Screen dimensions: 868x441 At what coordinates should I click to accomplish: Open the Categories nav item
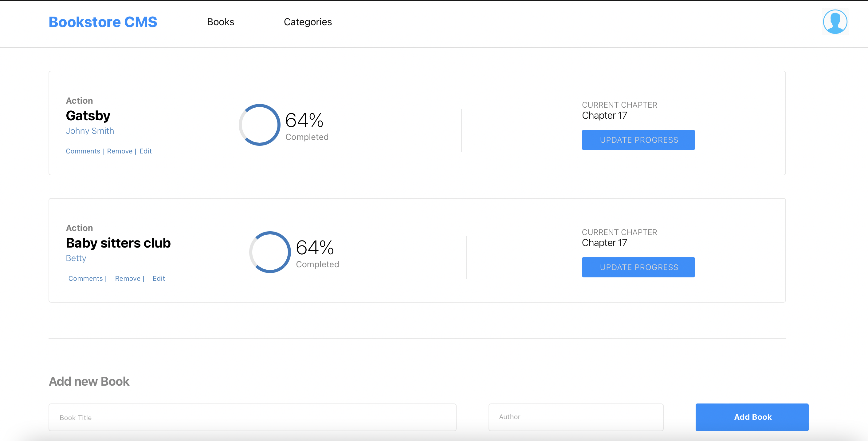(x=308, y=22)
